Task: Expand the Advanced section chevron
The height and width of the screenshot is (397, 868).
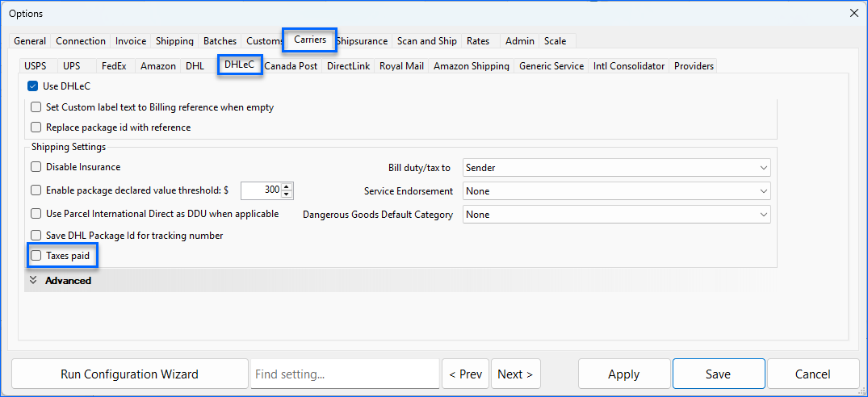Action: pyautogui.click(x=34, y=281)
